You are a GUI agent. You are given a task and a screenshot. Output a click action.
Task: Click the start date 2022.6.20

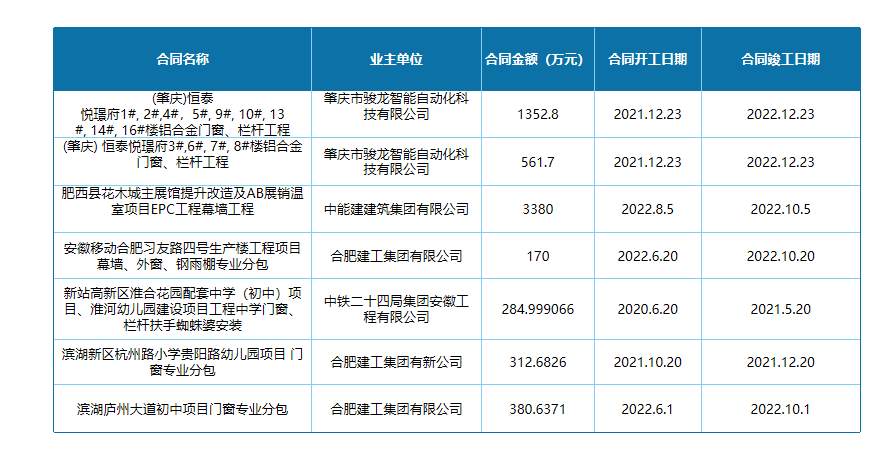(x=647, y=256)
